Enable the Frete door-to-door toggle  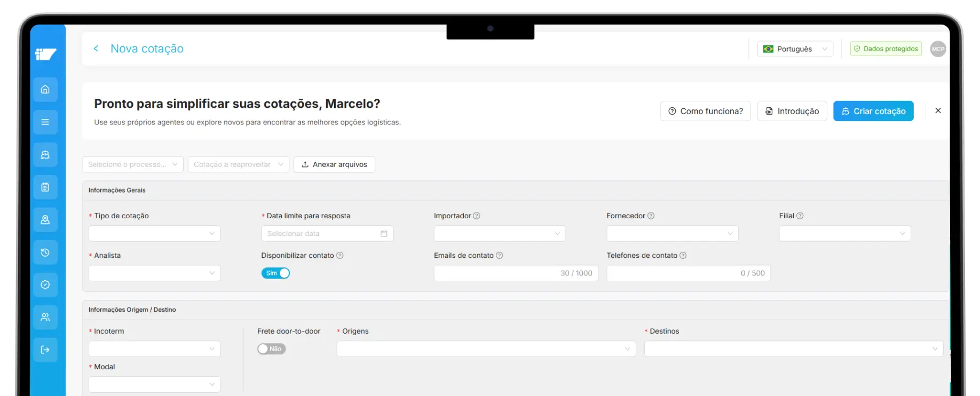[x=271, y=349]
